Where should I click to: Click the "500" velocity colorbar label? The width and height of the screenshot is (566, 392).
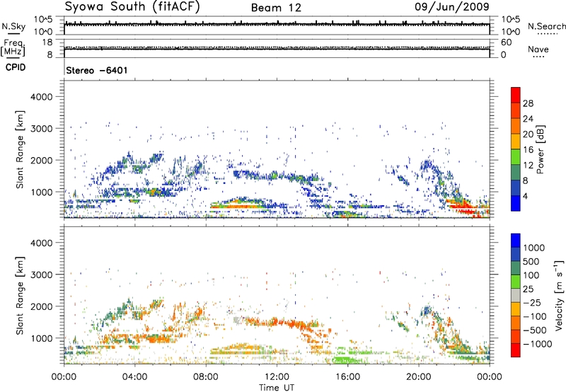[531, 262]
